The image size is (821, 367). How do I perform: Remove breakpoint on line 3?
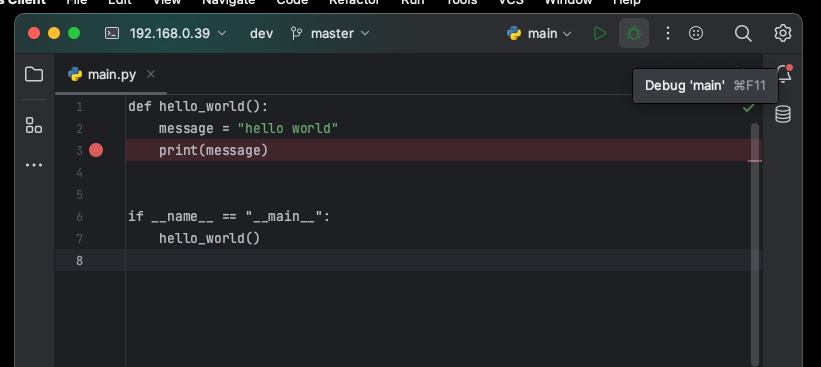pos(96,150)
